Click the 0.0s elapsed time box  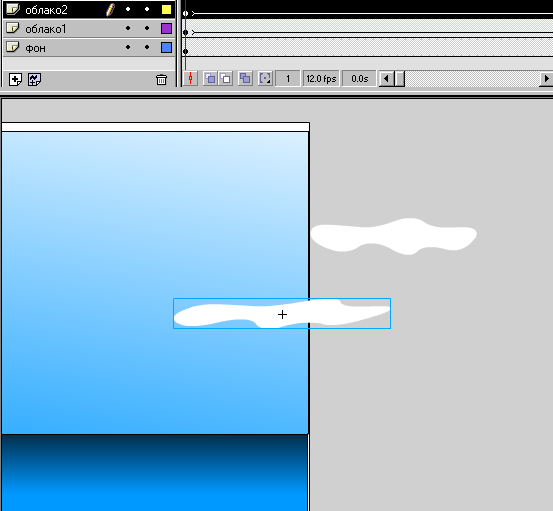coord(359,78)
